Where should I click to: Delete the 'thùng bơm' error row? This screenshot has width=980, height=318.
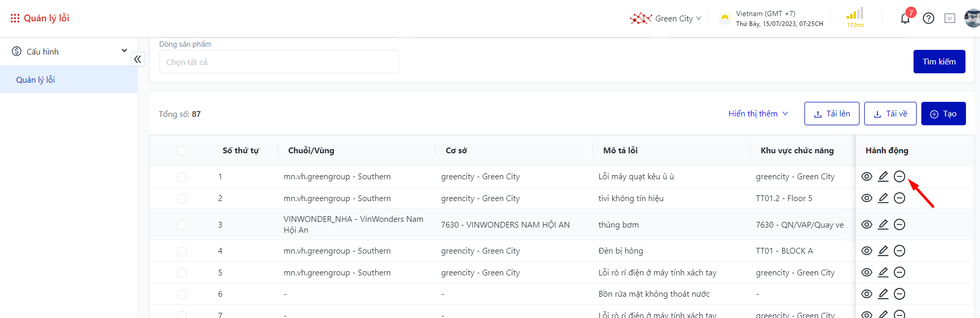click(x=900, y=224)
